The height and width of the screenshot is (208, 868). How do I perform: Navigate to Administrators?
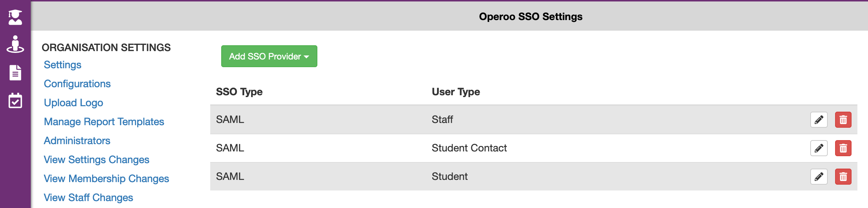(77, 141)
